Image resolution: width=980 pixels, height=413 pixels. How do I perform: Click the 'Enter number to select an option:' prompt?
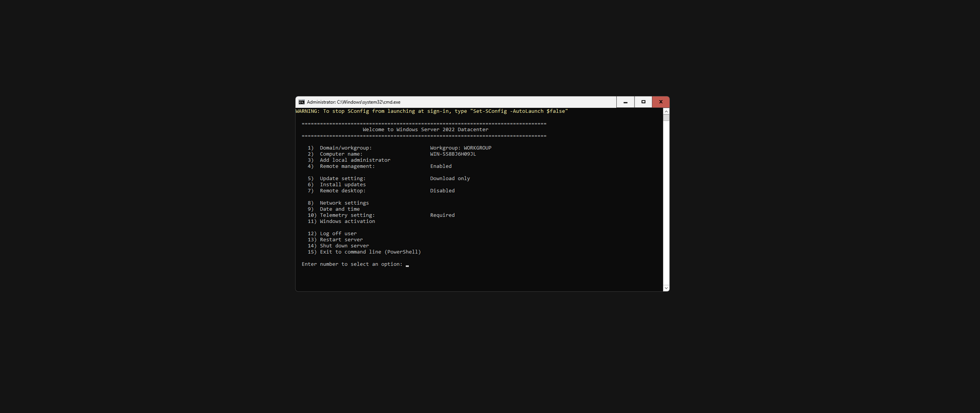[352, 264]
